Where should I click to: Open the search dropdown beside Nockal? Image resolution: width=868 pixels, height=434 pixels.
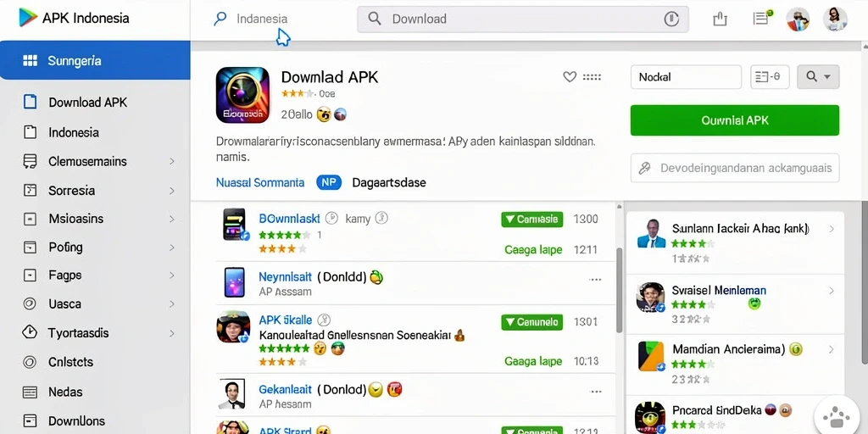[x=818, y=77]
